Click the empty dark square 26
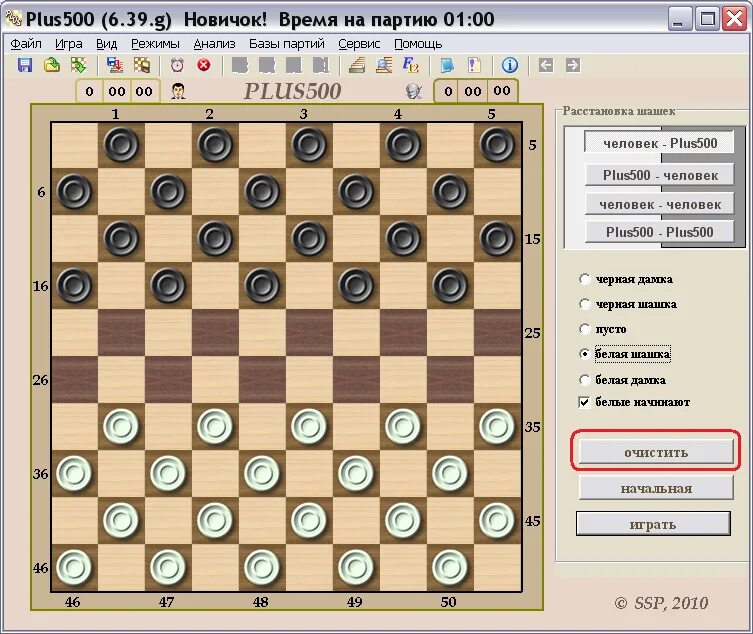Viewport: 753px width, 634px height. point(74,380)
